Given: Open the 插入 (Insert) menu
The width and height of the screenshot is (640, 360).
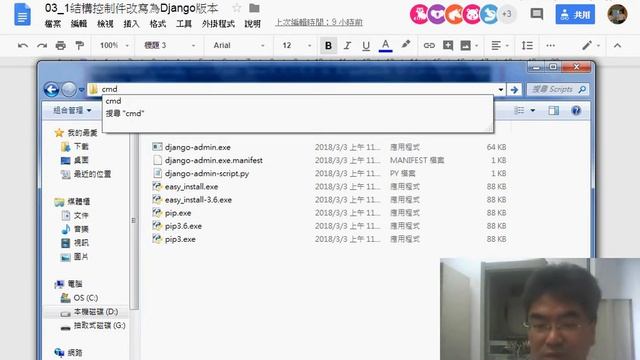Looking at the screenshot, I should pos(131,24).
